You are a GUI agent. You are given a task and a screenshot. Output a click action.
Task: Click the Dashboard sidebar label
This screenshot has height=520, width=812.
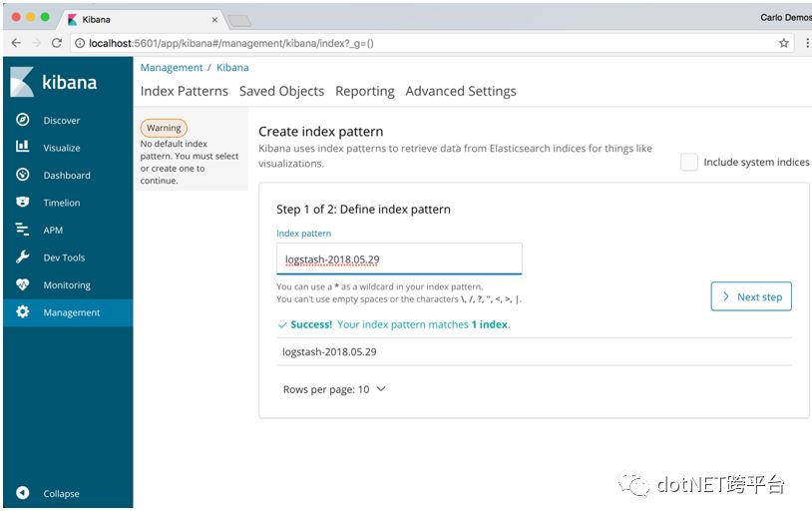tap(67, 175)
